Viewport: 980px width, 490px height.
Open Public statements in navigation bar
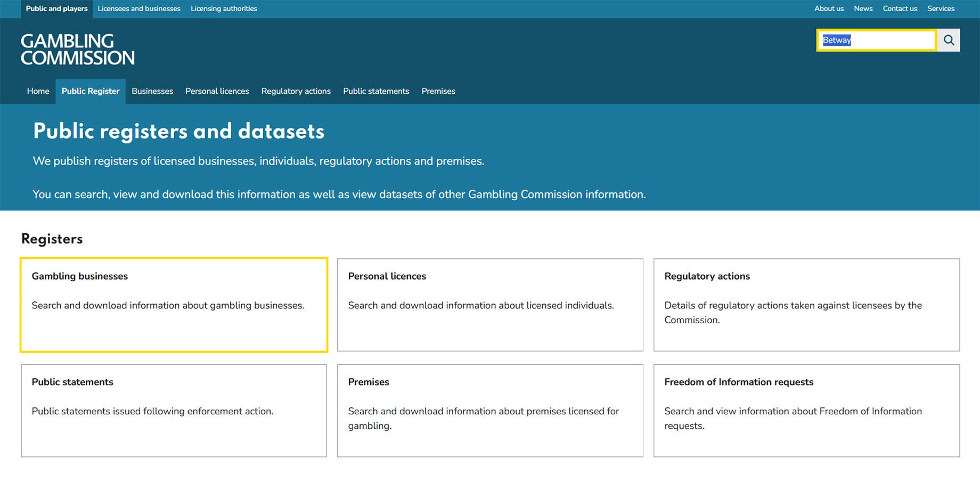[x=376, y=91]
